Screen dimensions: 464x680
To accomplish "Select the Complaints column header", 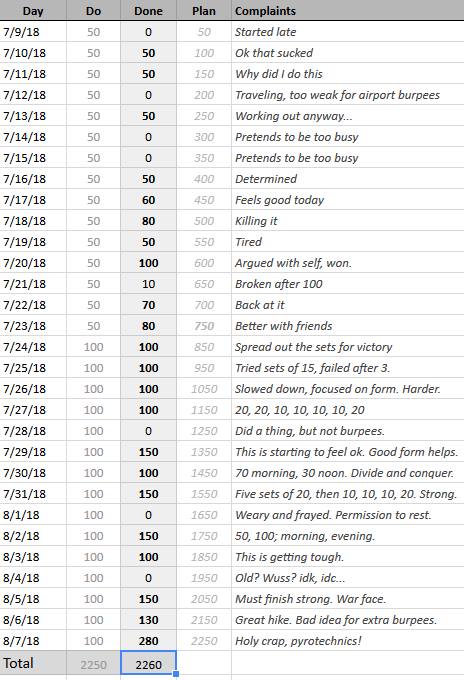I will pos(347,10).
